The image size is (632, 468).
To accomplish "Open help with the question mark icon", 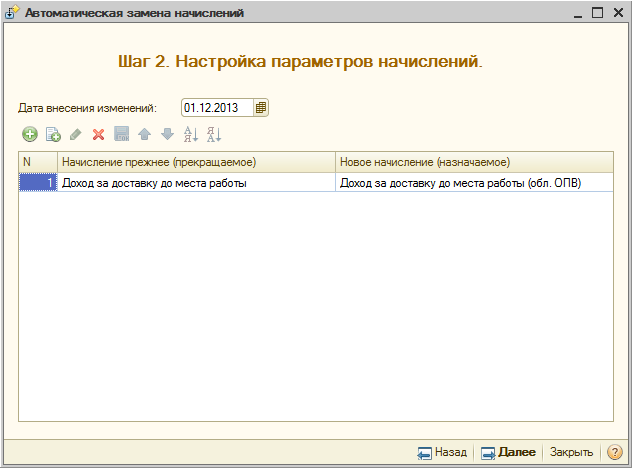I will click(614, 452).
